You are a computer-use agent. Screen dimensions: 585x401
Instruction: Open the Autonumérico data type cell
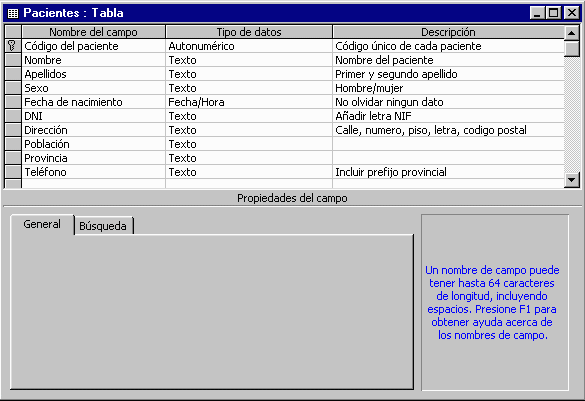(x=249, y=46)
